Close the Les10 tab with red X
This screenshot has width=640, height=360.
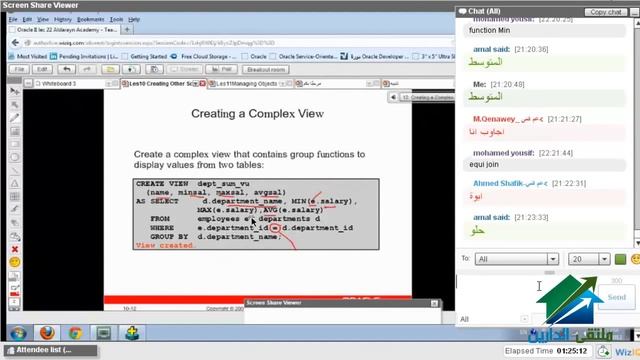pos(202,84)
